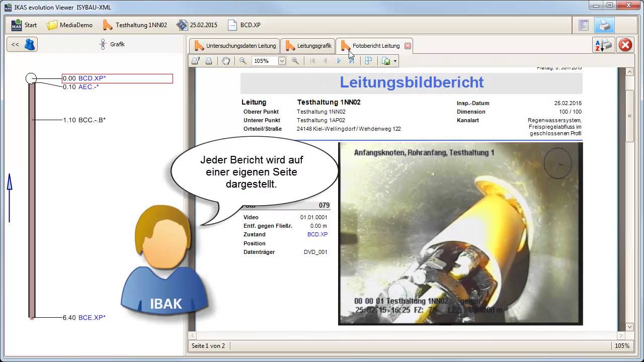Click the print setup icon with question mark

[196, 61]
